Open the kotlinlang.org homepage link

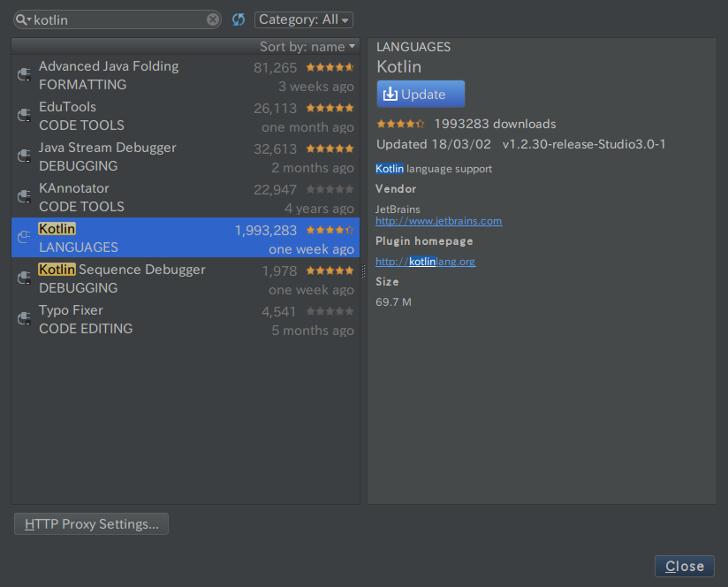[425, 262]
